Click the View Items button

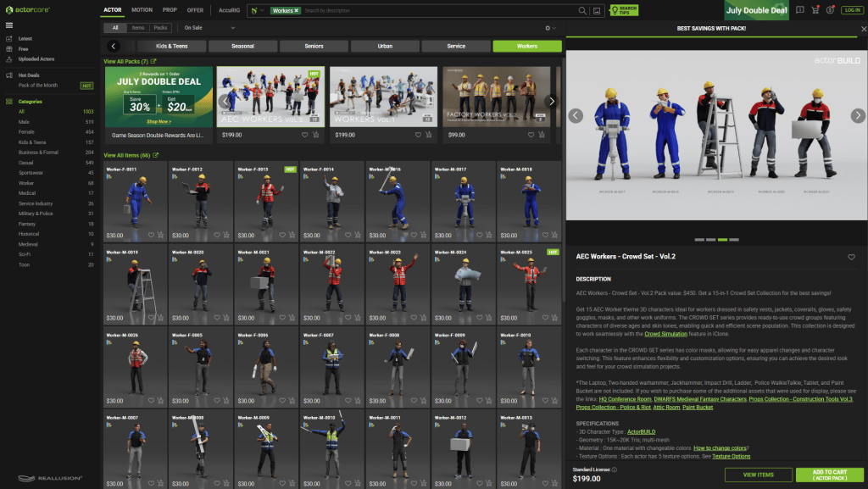[x=759, y=475]
